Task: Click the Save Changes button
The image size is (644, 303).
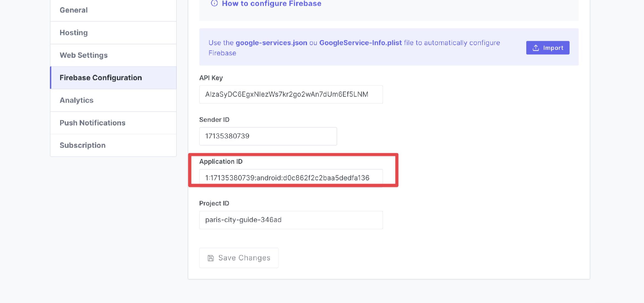Action: [239, 258]
